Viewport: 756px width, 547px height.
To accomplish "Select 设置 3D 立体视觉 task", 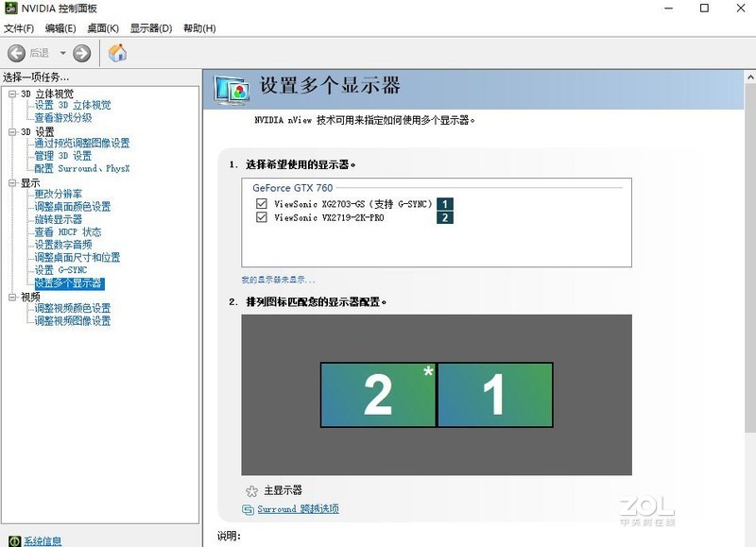I will point(73,105).
